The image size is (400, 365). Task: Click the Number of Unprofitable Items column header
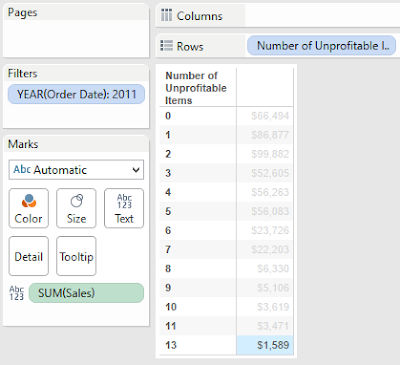(196, 88)
